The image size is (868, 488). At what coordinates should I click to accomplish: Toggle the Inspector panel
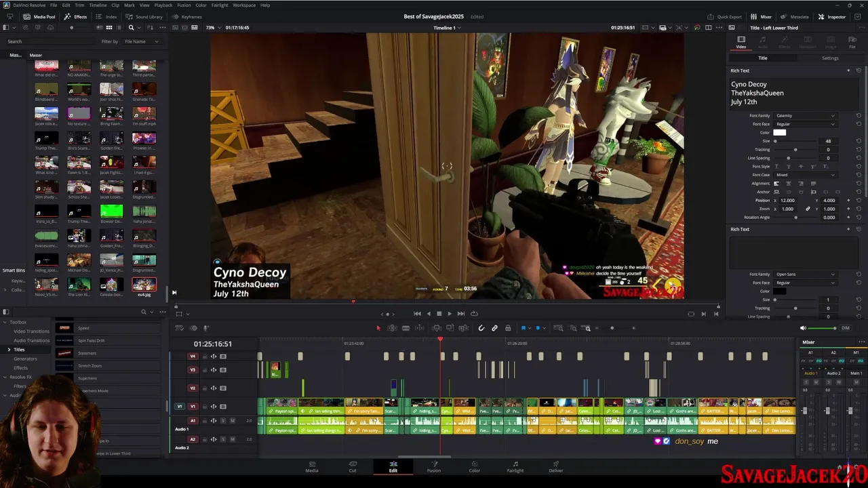(x=832, y=16)
